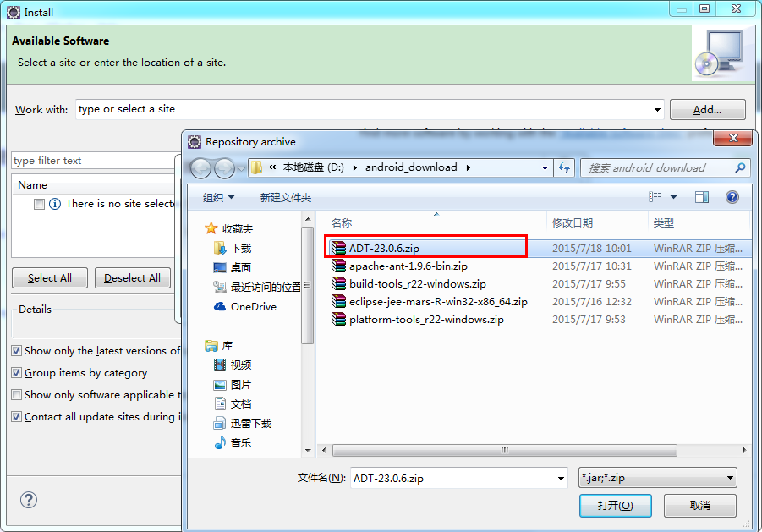Click the Deselect All button
762x532 pixels.
coord(132,278)
